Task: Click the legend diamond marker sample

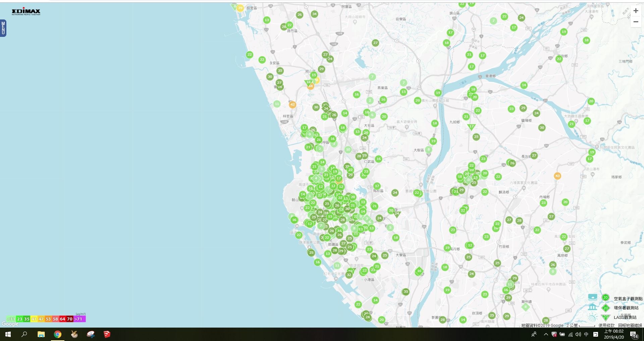Action: [x=605, y=307]
